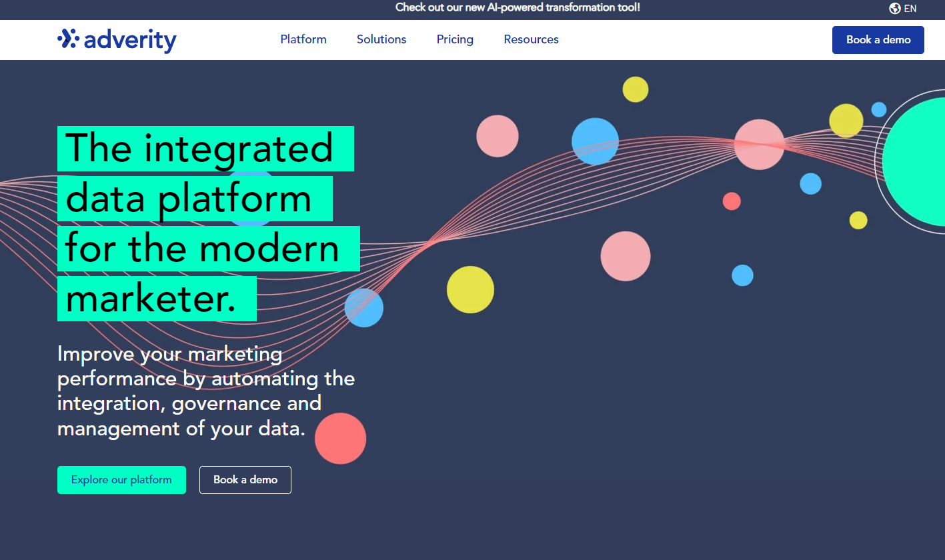Click the globe language icon
945x560 pixels.
895,9
